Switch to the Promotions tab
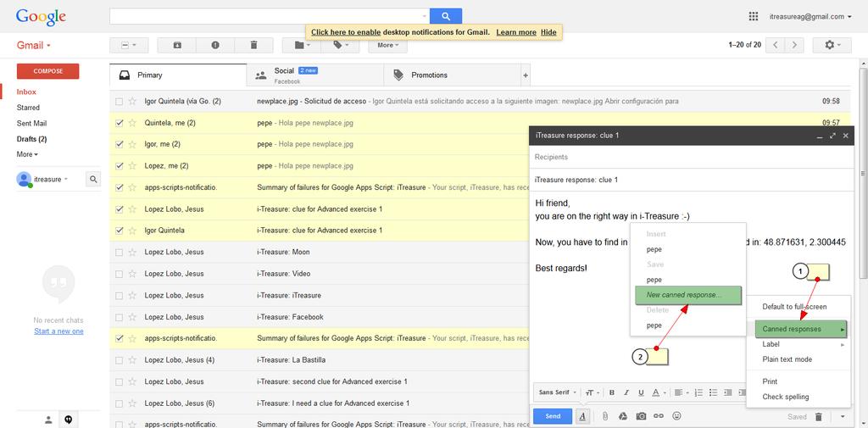868x428 pixels. click(x=453, y=75)
